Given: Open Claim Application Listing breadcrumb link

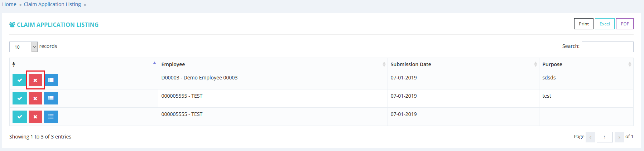Looking at the screenshot, I should point(52,4).
